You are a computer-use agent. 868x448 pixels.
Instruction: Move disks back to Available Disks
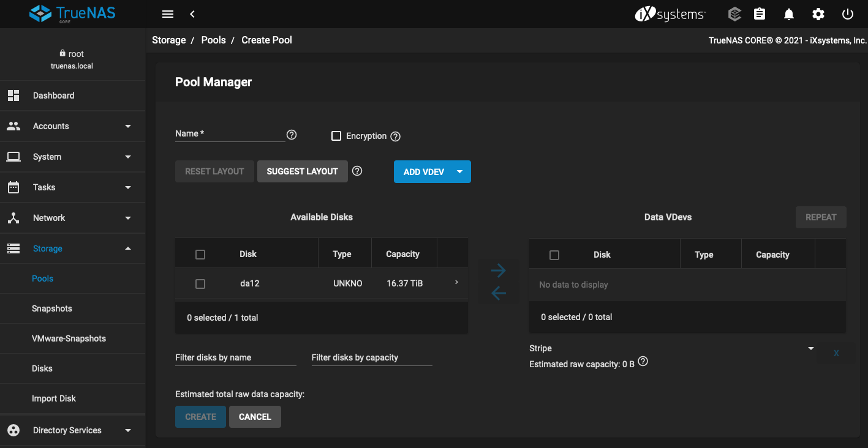499,293
